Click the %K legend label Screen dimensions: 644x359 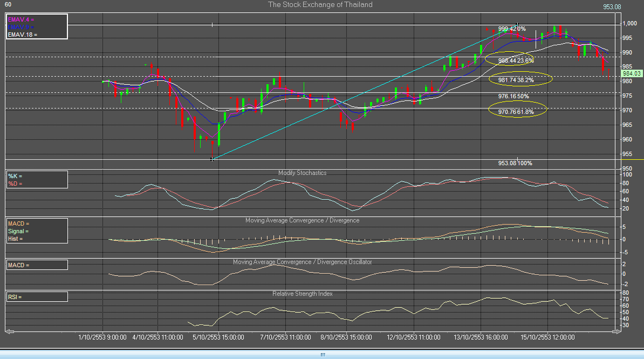click(15, 176)
